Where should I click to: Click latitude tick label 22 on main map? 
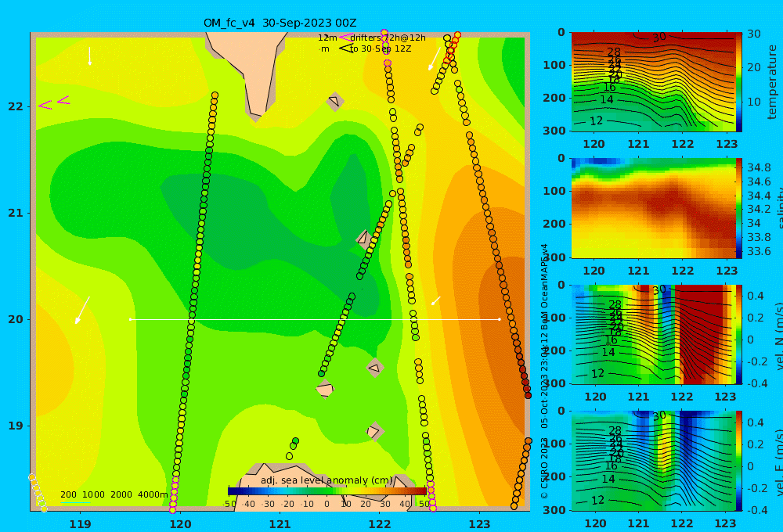tap(16, 106)
